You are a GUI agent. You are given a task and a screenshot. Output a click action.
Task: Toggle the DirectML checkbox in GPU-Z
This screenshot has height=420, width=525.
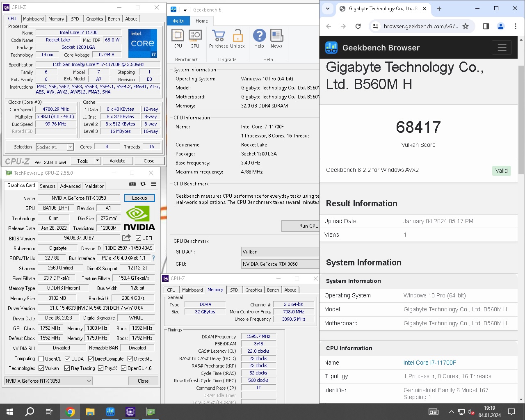[130, 358]
